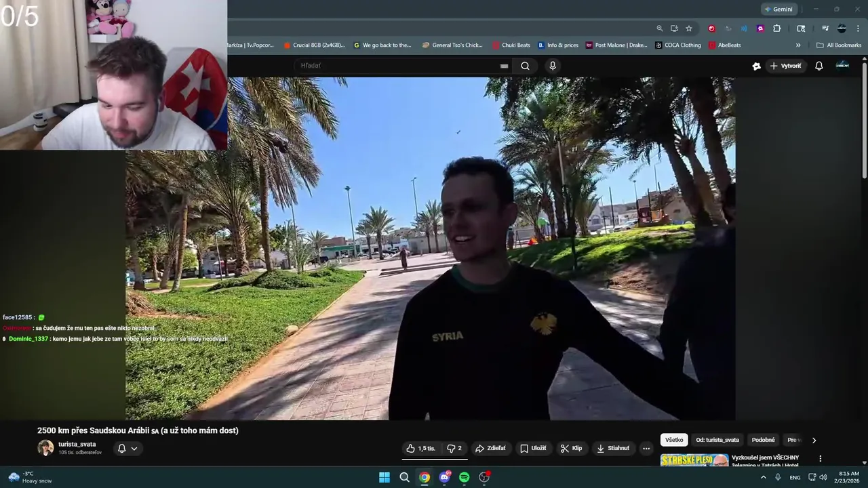
Task: Click the sparkle icon left of Vytvoriť
Action: point(756,66)
